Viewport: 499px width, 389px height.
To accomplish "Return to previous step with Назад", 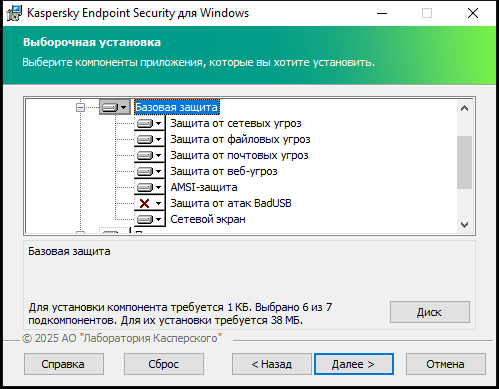I will point(272,364).
